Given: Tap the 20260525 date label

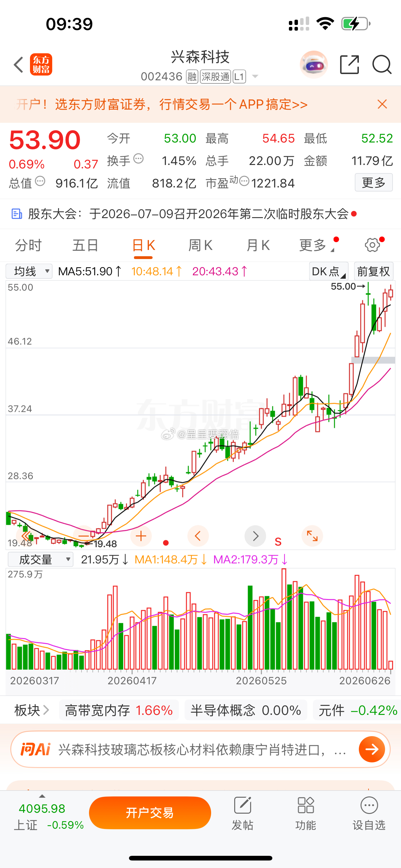Looking at the screenshot, I should coord(261,681).
